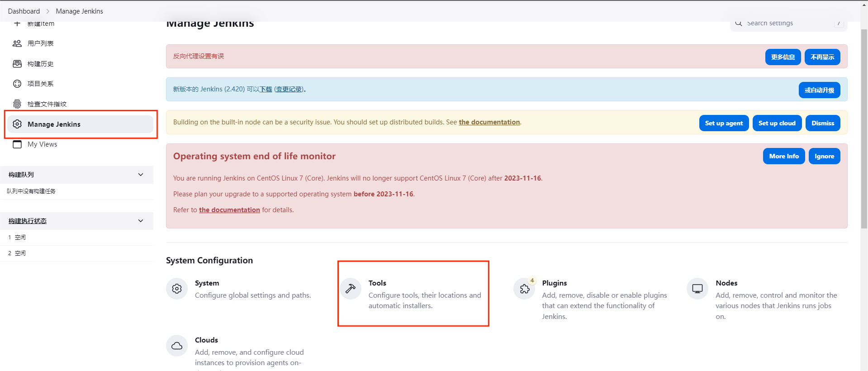Screen dimensions: 868x371
Task: Click Manage Jenkins breadcrumb
Action: point(80,11)
